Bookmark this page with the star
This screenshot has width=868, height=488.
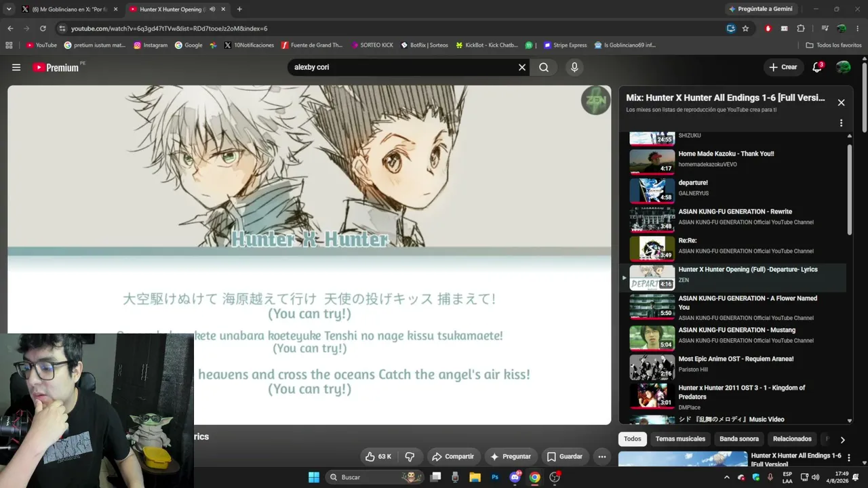[x=745, y=28]
